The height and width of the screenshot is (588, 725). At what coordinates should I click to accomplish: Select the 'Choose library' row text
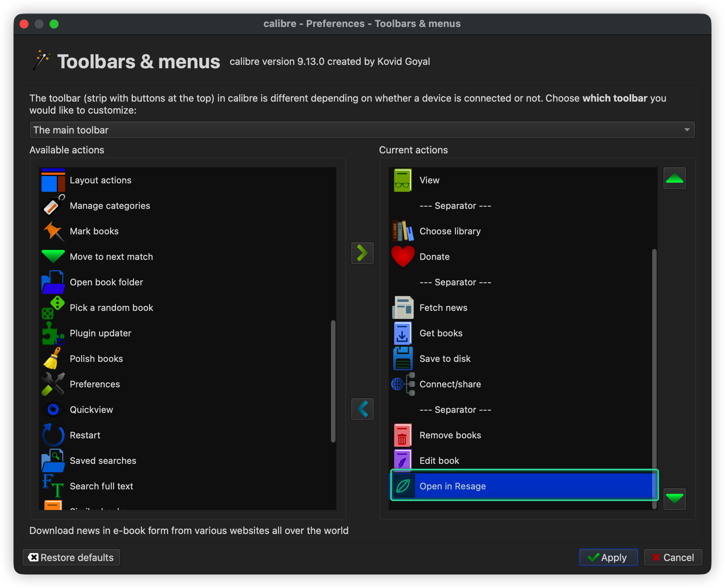pyautogui.click(x=450, y=231)
